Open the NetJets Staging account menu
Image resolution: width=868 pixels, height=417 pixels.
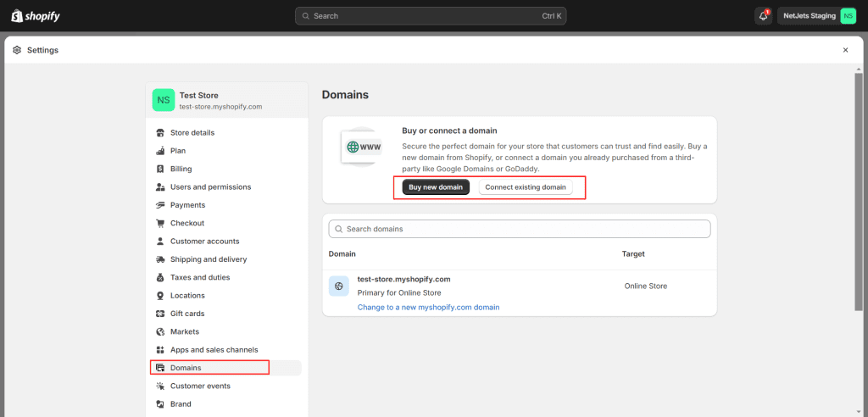click(817, 16)
